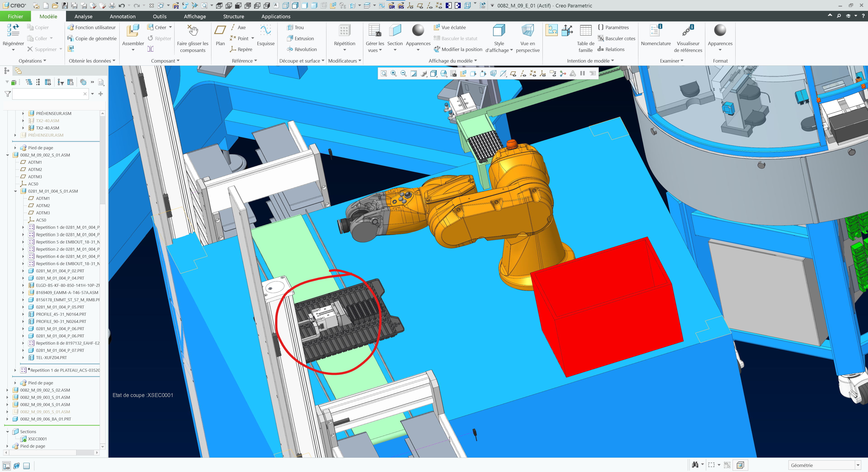Click Zoom in icon in graphics toolbar

coord(393,73)
